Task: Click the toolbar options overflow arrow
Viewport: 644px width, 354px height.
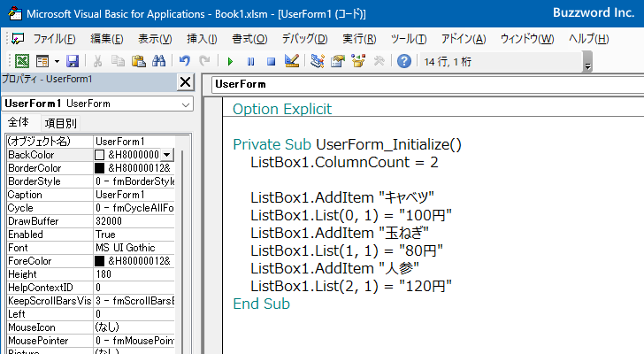Action: pos(587,62)
